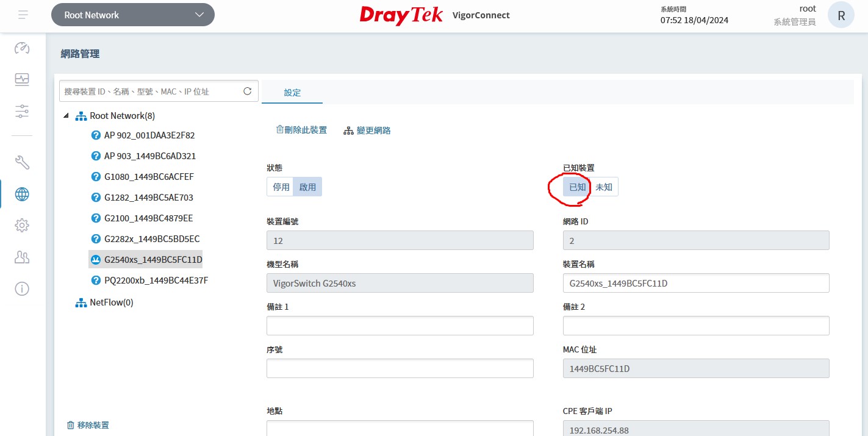This screenshot has height=436, width=868.
Task: Open the Root Network dropdown selector
Action: (x=133, y=15)
